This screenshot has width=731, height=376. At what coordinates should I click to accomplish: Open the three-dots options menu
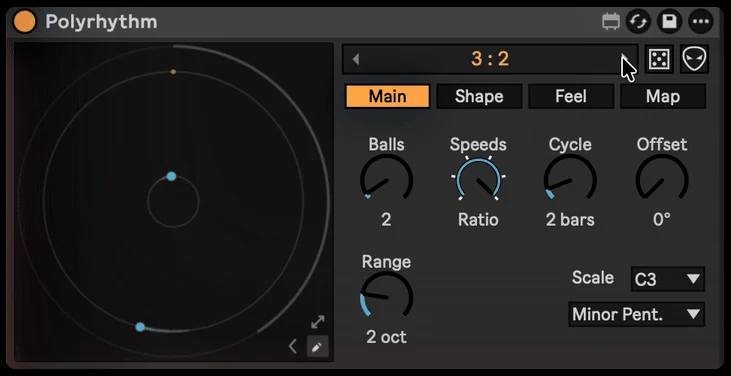(x=701, y=22)
